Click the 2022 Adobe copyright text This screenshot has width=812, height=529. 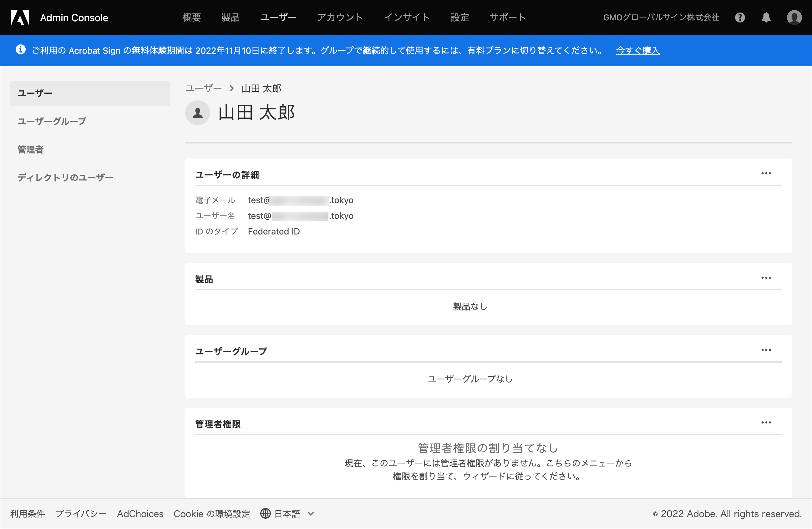coord(727,514)
